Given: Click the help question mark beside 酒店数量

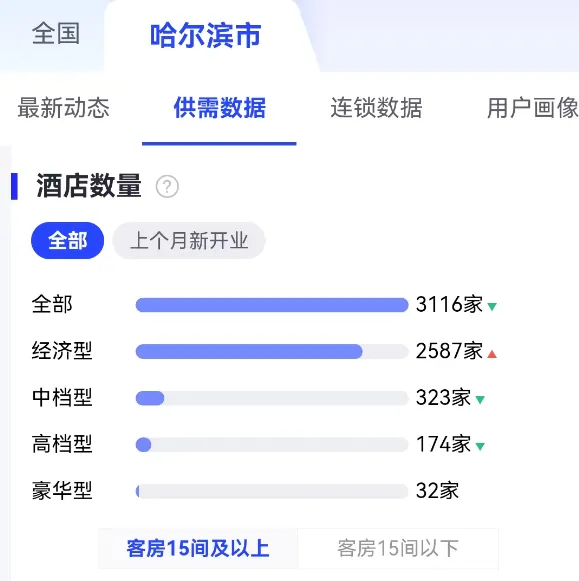Looking at the screenshot, I should (x=167, y=186).
